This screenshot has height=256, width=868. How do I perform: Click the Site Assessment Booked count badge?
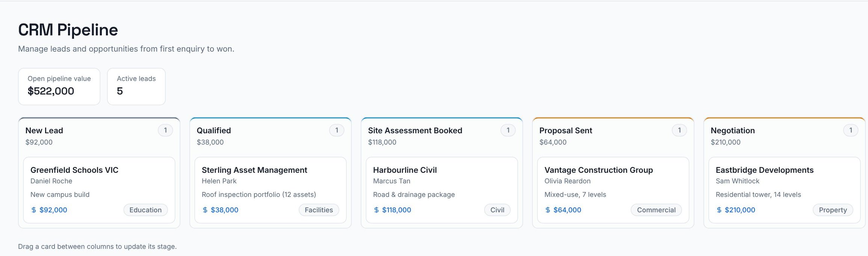508,130
